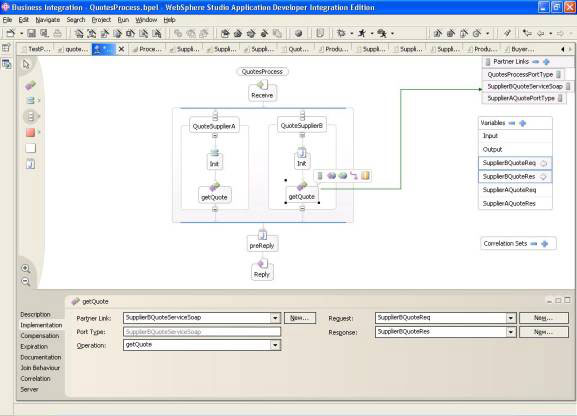Open the Compensation properties tab
577x416 pixels.
40,336
